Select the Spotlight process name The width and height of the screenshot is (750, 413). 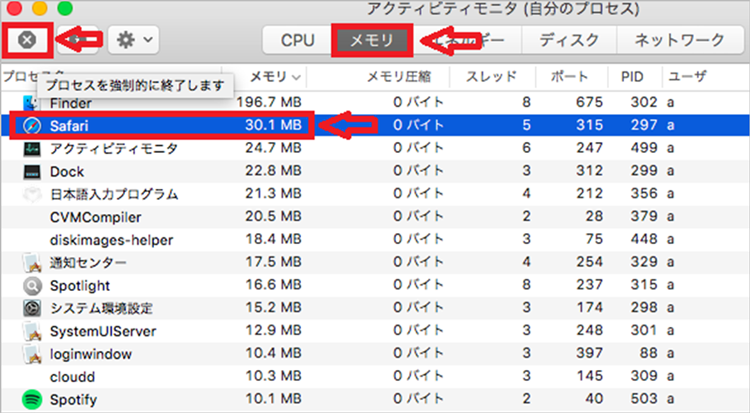[x=79, y=286]
